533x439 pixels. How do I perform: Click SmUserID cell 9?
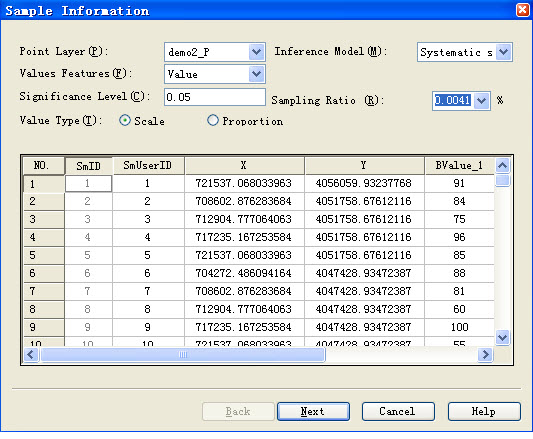pos(149,327)
